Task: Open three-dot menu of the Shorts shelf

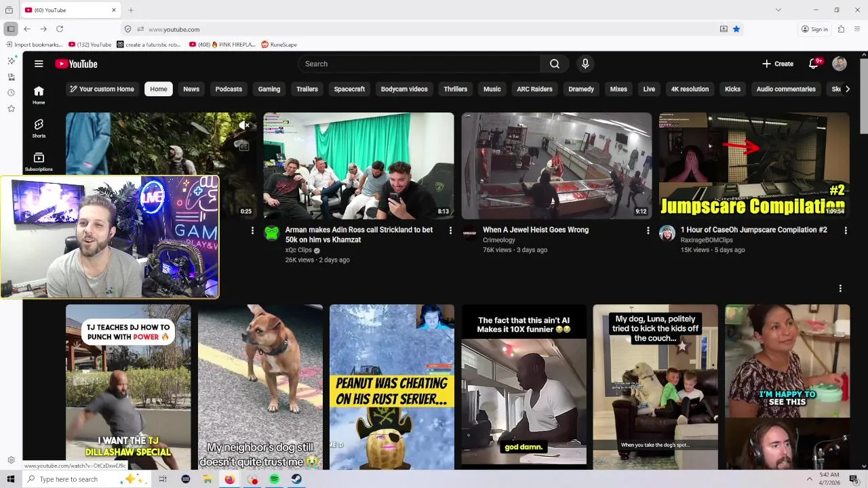Action: tap(840, 288)
